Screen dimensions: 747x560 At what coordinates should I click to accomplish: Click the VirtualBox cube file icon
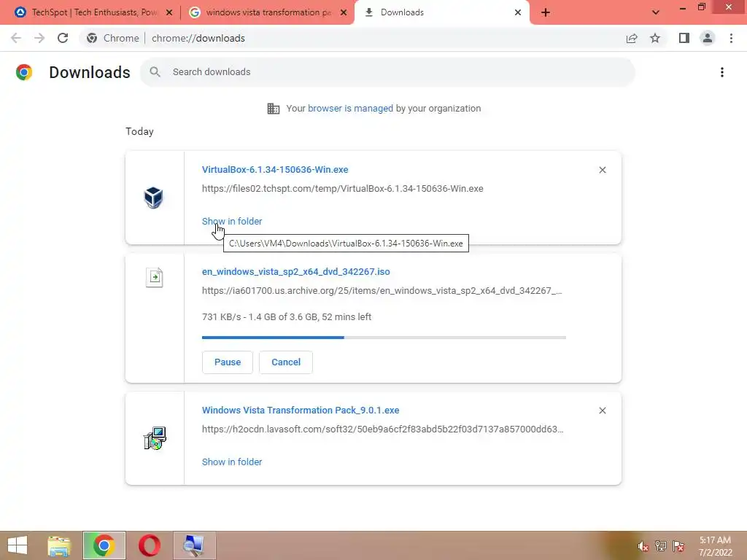153,197
